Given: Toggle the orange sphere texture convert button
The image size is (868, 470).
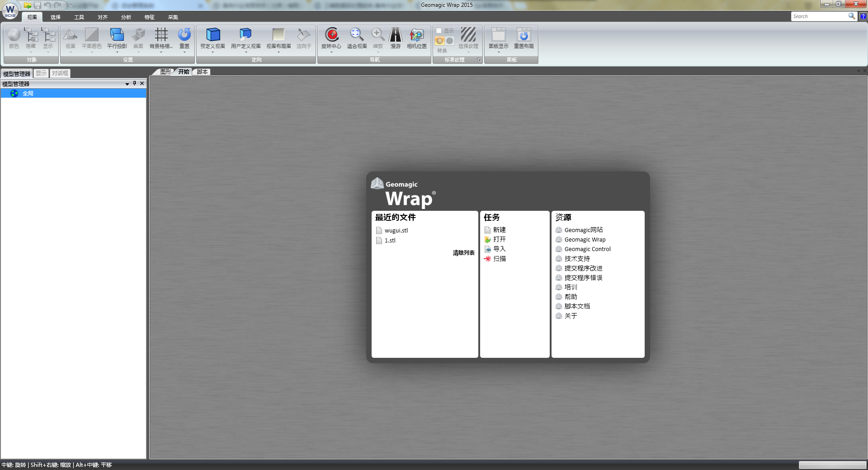Looking at the screenshot, I should [x=439, y=41].
